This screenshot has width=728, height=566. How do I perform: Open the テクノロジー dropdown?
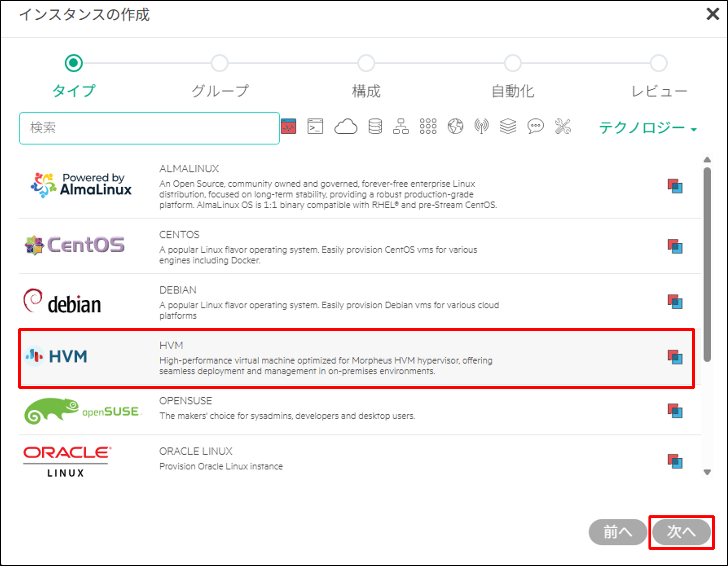(x=648, y=128)
